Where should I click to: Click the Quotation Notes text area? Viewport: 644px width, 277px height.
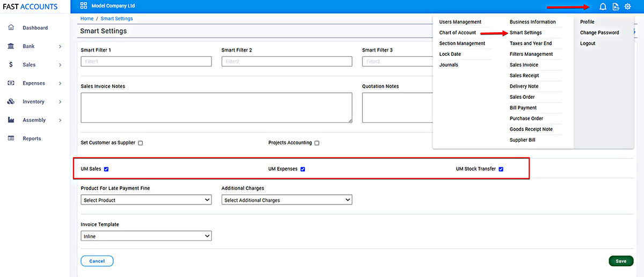[x=397, y=107]
